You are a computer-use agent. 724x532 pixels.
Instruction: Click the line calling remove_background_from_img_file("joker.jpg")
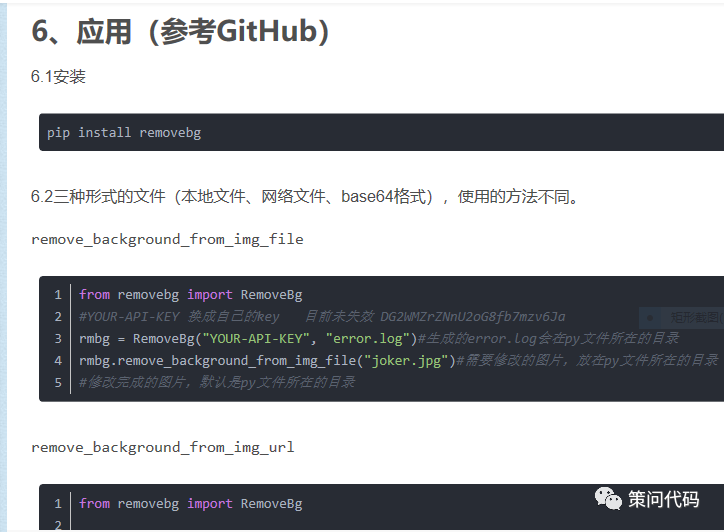(398, 361)
